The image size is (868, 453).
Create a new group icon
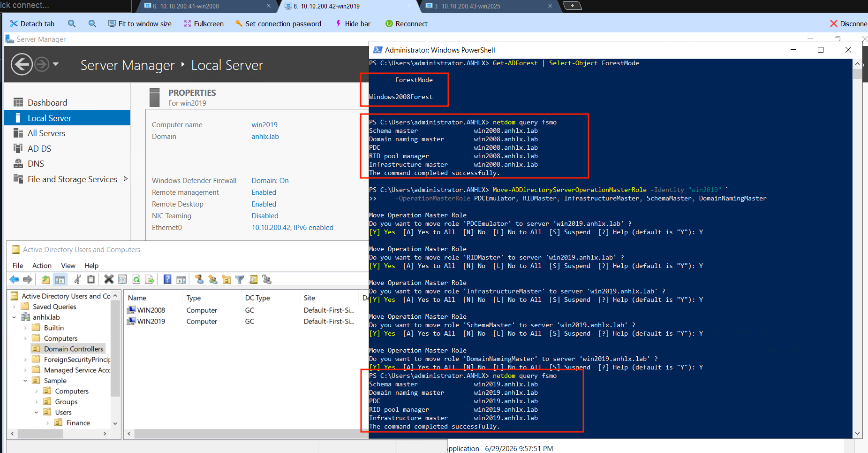click(x=213, y=280)
